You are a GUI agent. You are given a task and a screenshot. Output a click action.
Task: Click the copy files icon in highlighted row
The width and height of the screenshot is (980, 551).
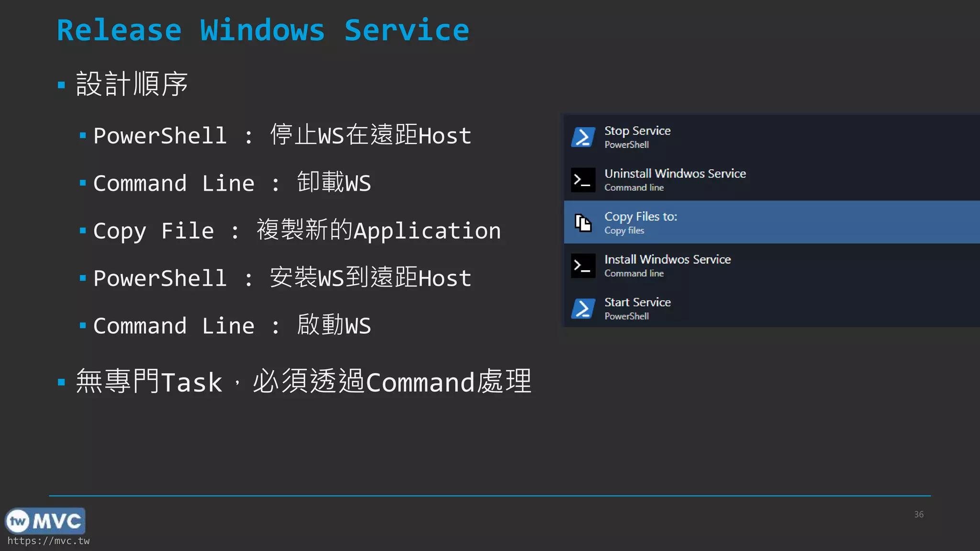point(583,223)
